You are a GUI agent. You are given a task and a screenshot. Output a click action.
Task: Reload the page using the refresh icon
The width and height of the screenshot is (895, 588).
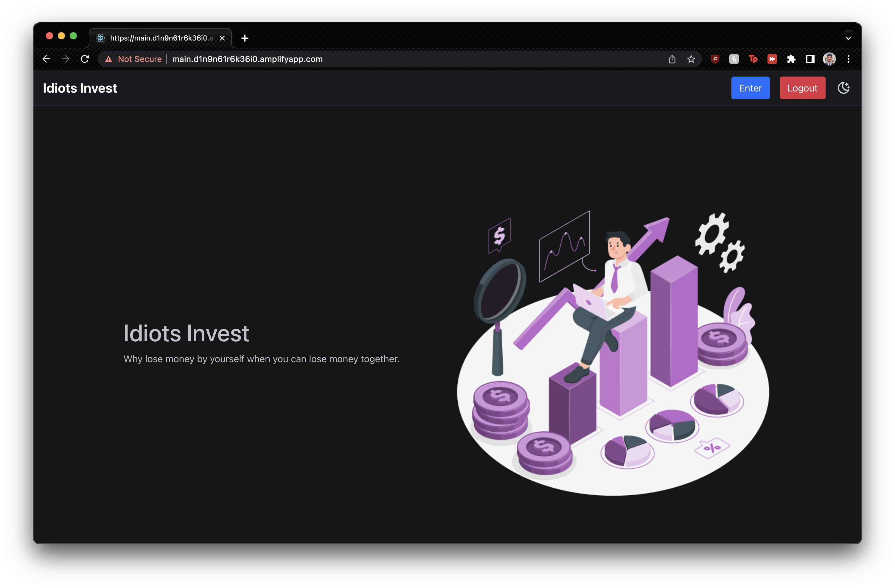(x=85, y=59)
